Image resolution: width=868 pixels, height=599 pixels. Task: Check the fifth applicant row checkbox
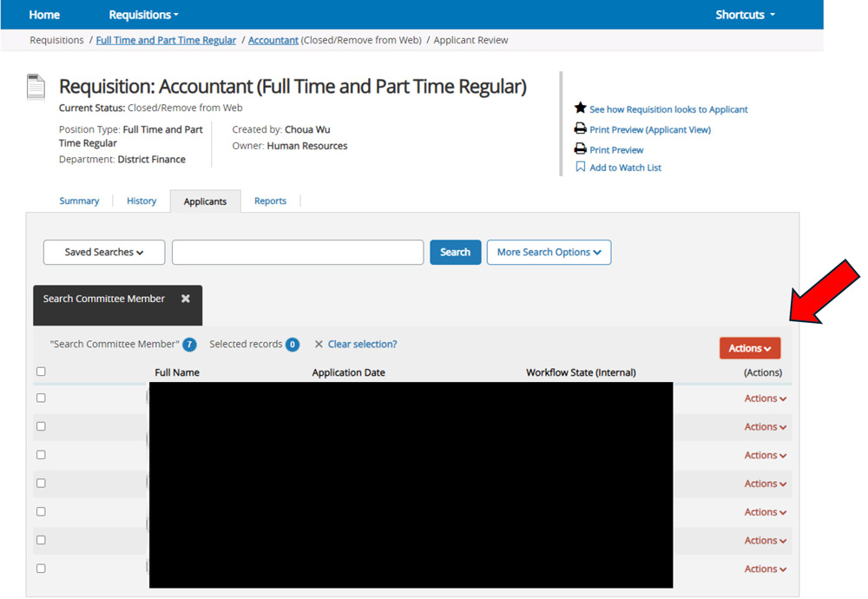[x=41, y=511]
